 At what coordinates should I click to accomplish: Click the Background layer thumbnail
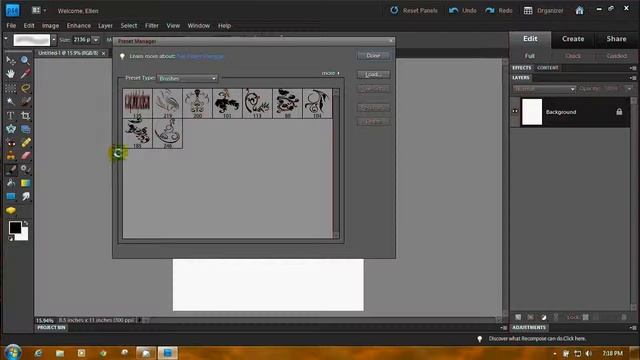(x=532, y=111)
